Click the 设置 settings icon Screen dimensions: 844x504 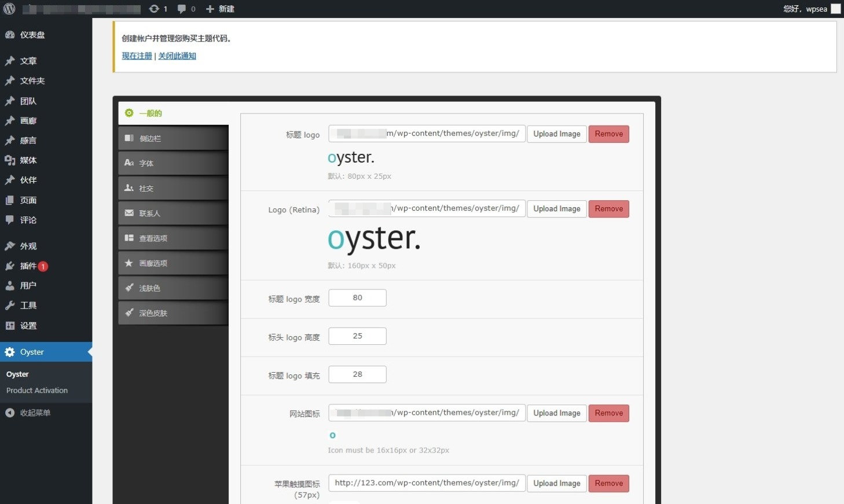[x=10, y=326]
